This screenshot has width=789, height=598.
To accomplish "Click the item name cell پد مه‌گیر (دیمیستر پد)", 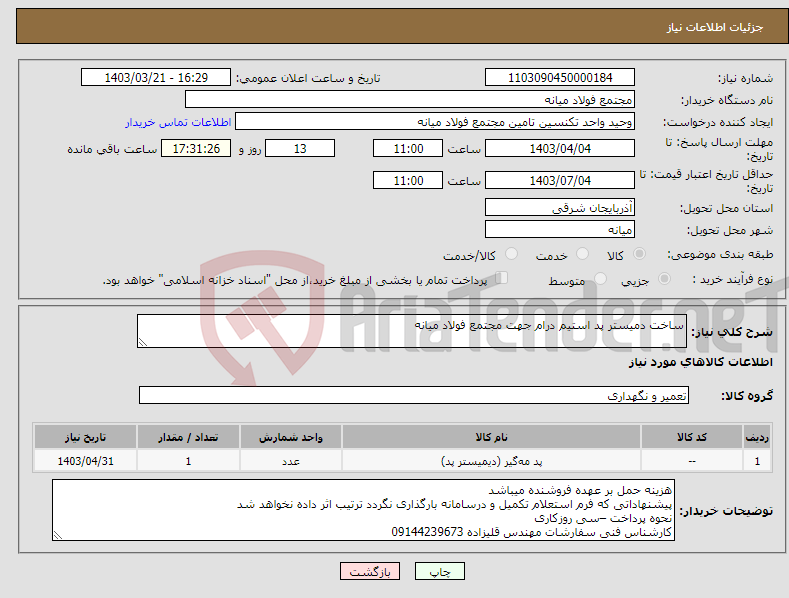I will [x=491, y=461].
